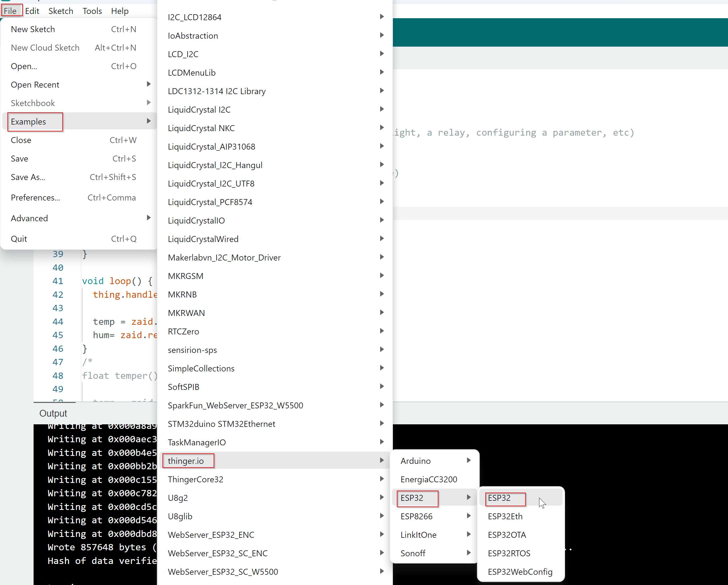Open LiquidCrystal_AIP31068 examples
This screenshot has width=728, height=585.
[x=275, y=146]
